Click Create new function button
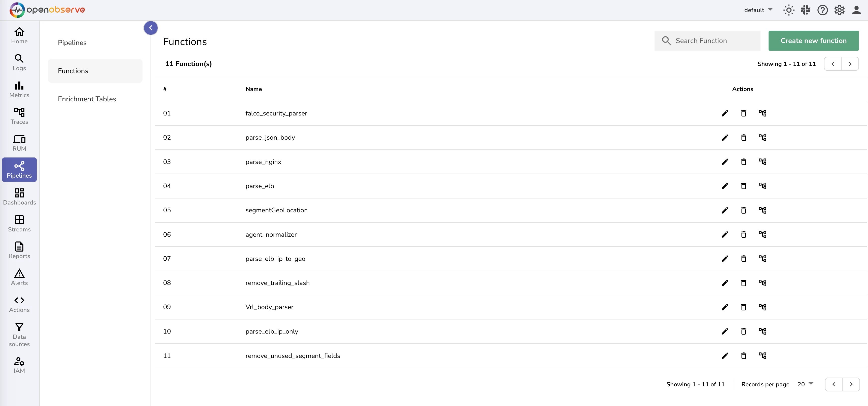Viewport: 868px width, 406px height. (x=813, y=41)
